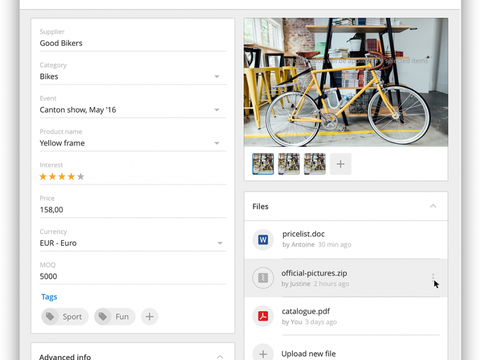The width and height of the screenshot is (480, 360).
Task: Edit the Price field 158,00
Action: click(133, 210)
